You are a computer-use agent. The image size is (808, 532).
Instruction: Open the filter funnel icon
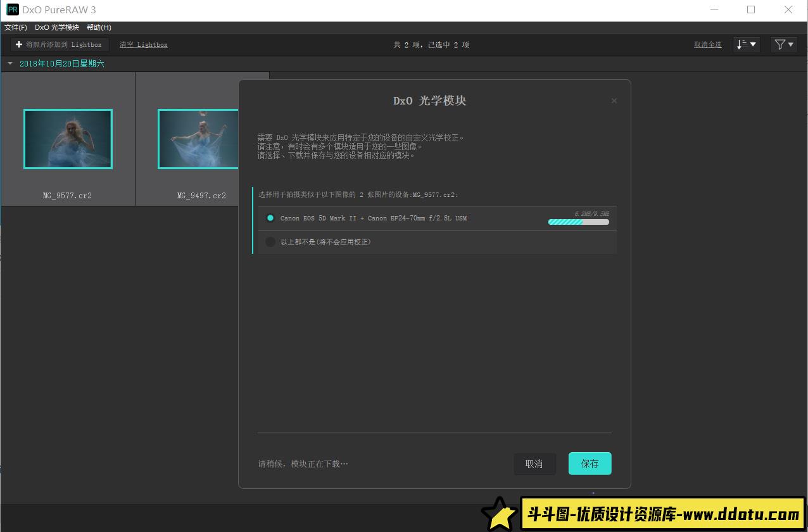[x=780, y=44]
